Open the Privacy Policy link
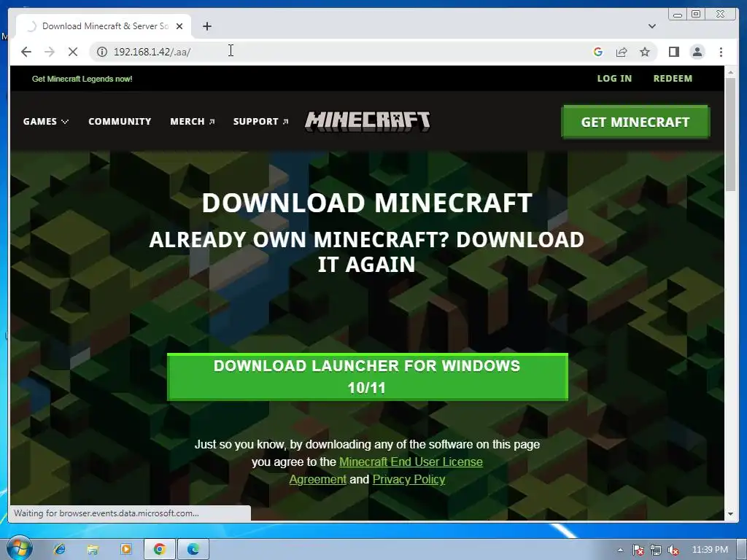 [x=409, y=479]
